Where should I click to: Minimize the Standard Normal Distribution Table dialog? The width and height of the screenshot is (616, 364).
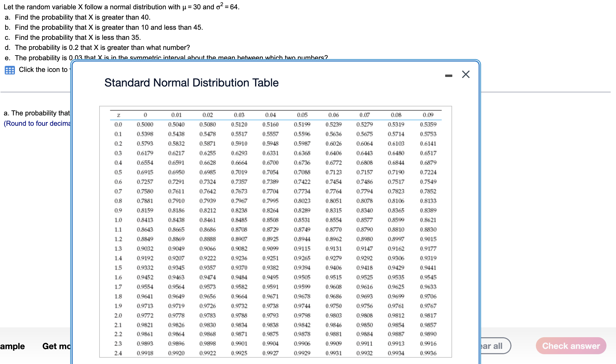coord(449,75)
